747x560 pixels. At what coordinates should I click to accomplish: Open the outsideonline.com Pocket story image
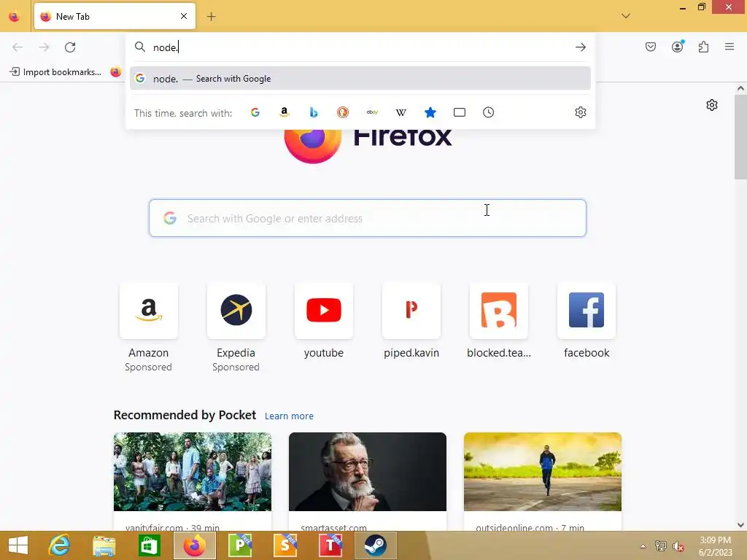pyautogui.click(x=543, y=472)
